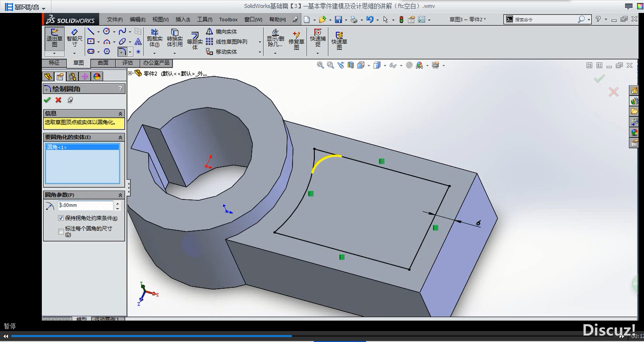Switch to the 曲面 tab
Image resolution: width=644 pixels, height=342 pixels.
(103, 63)
